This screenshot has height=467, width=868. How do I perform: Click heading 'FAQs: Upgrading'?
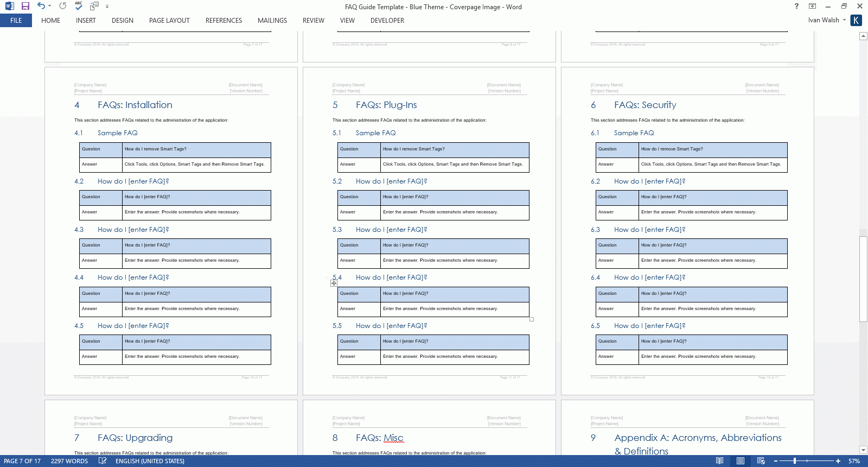(x=135, y=438)
